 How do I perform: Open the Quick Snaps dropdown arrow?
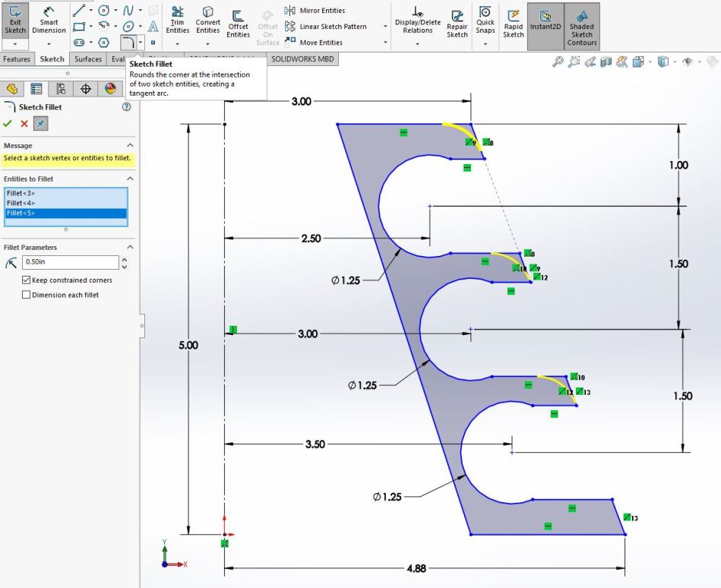click(485, 44)
